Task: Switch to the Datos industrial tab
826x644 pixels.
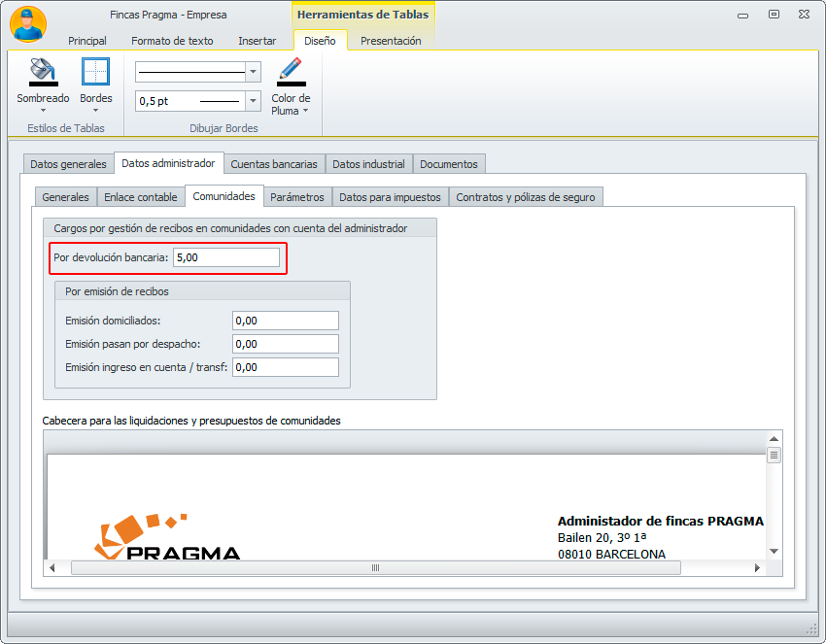Action: click(368, 164)
